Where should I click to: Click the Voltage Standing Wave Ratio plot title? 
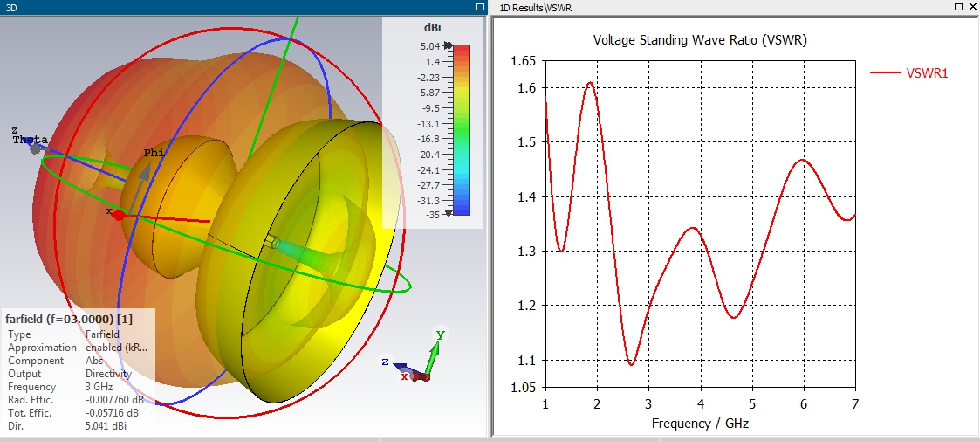(x=701, y=40)
